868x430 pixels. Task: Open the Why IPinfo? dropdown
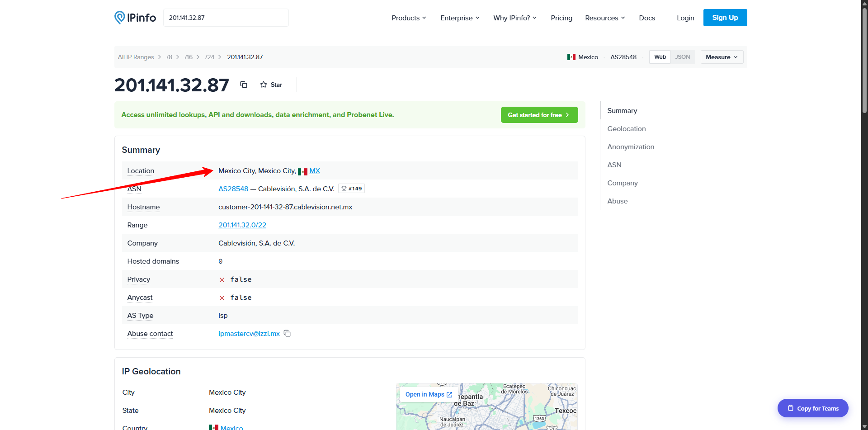(x=515, y=18)
